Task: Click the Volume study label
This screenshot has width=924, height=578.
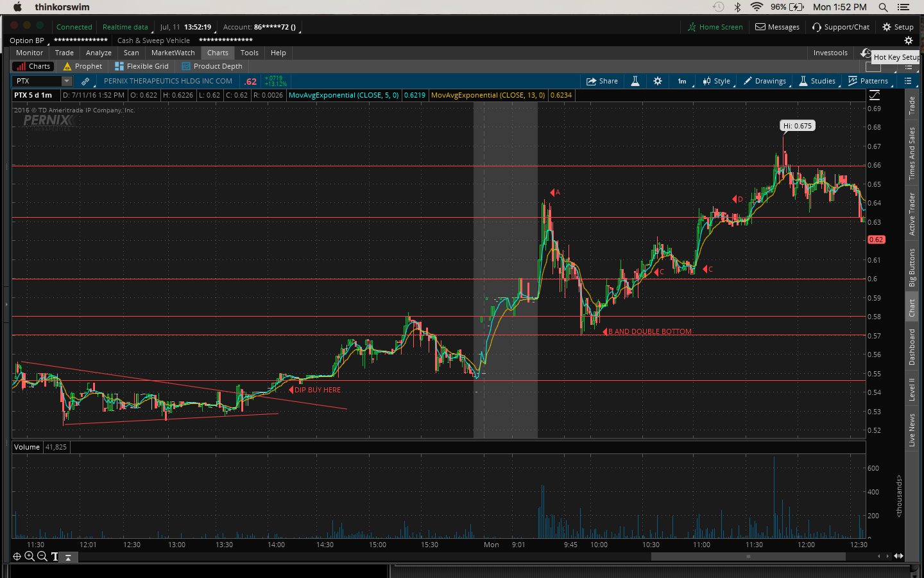Action: 27,447
